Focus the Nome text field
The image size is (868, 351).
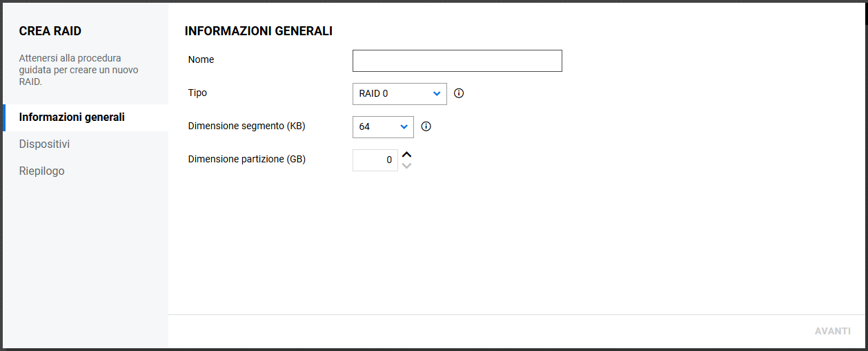457,61
